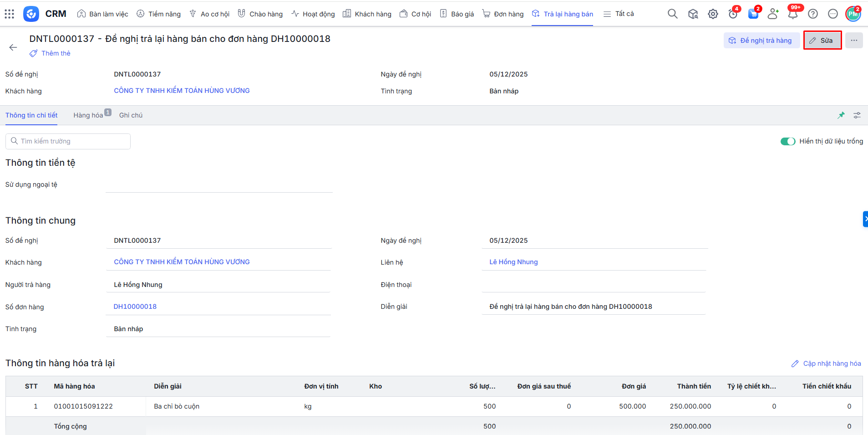Open the settings gear icon
Viewport: 868px width, 435px height.
click(713, 14)
